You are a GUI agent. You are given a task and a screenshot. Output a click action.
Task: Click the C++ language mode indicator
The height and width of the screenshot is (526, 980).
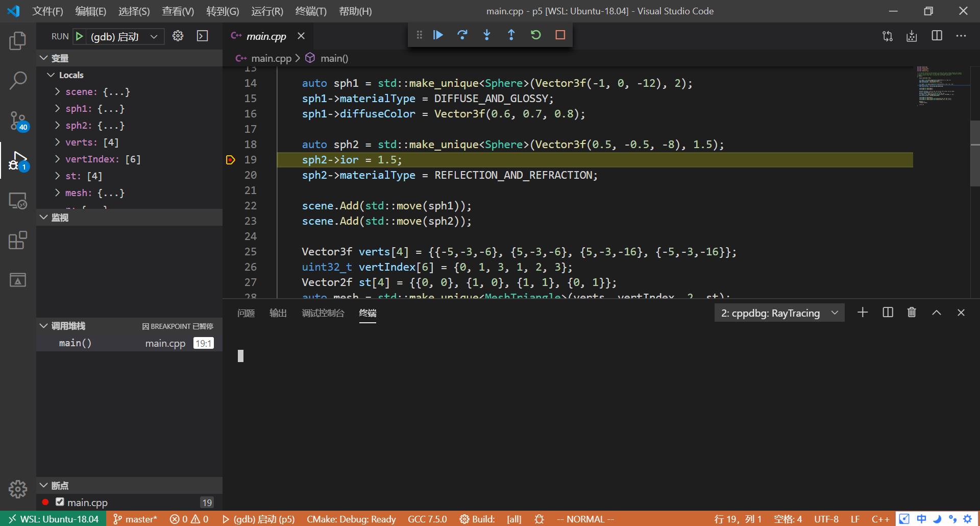click(x=880, y=519)
